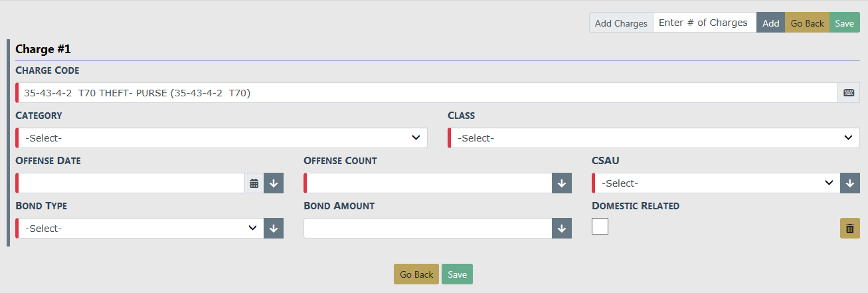Viewport: 868px width, 293px height.
Task: Expand the Class dropdown
Action: pos(653,138)
